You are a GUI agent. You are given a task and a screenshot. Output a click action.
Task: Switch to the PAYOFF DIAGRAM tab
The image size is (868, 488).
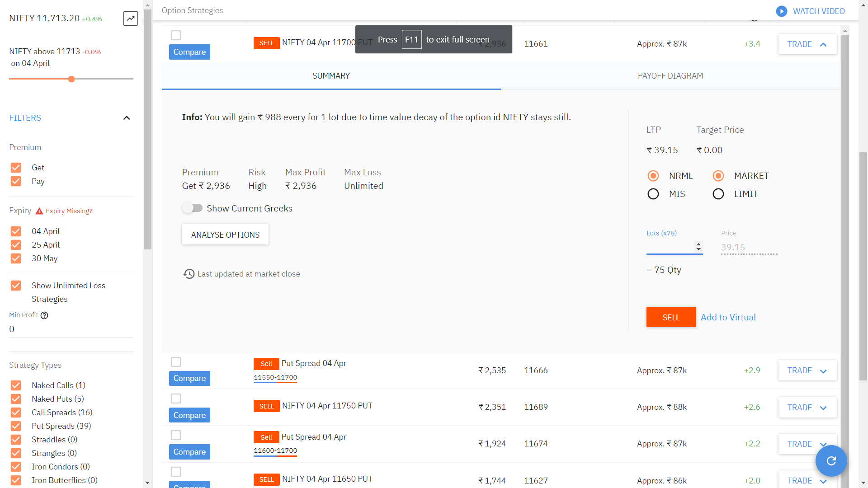pyautogui.click(x=670, y=76)
